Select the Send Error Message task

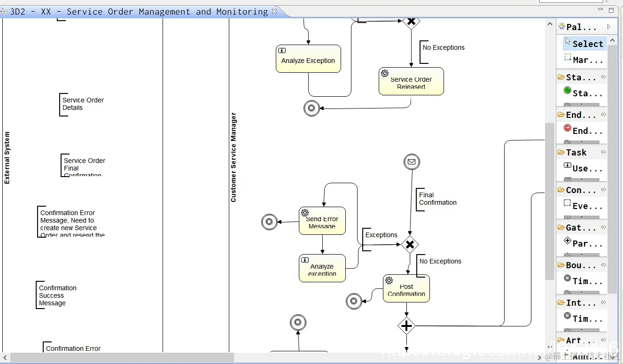322,221
